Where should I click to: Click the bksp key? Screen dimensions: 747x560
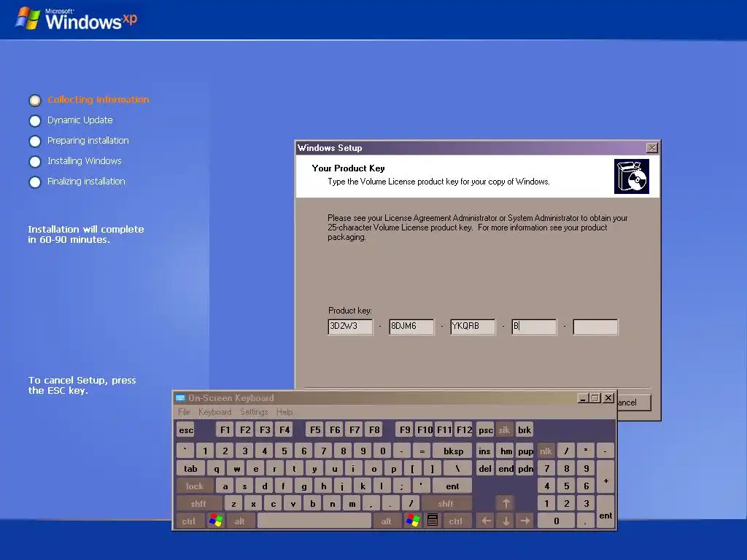[453, 451]
